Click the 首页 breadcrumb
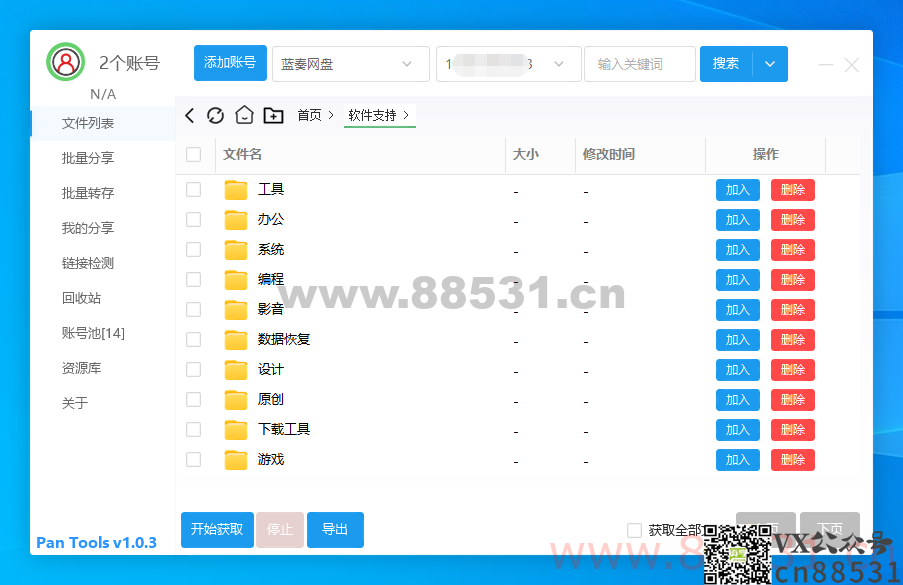903x585 pixels. (309, 115)
